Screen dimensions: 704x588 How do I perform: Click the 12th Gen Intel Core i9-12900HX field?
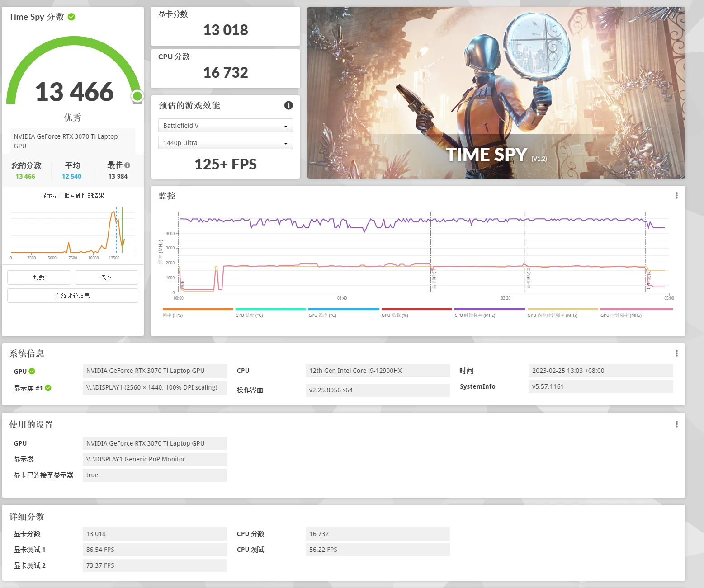coord(378,371)
